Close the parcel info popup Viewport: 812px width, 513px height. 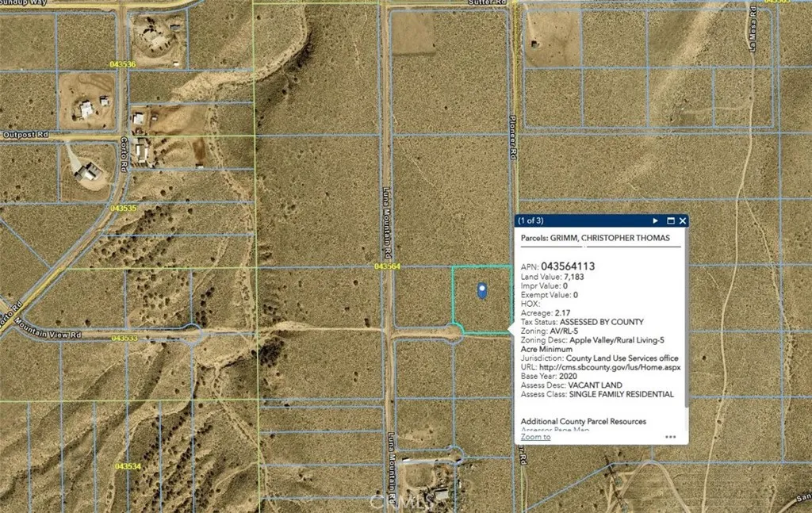coord(683,221)
